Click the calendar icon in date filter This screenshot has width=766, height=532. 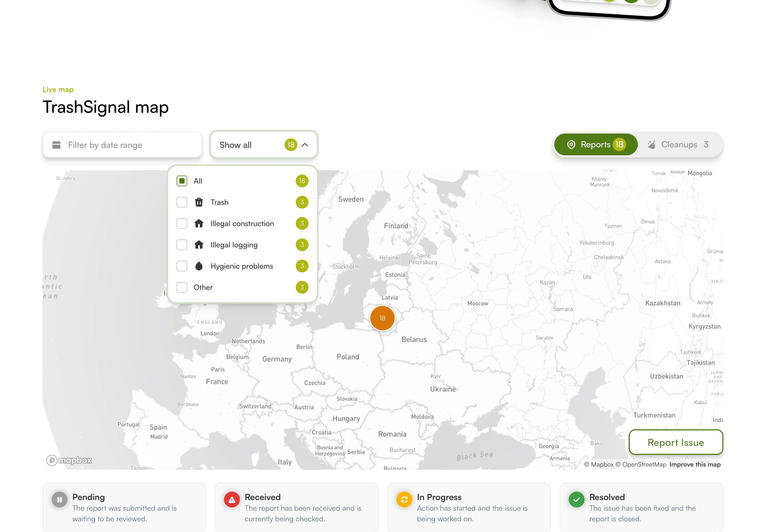56,145
